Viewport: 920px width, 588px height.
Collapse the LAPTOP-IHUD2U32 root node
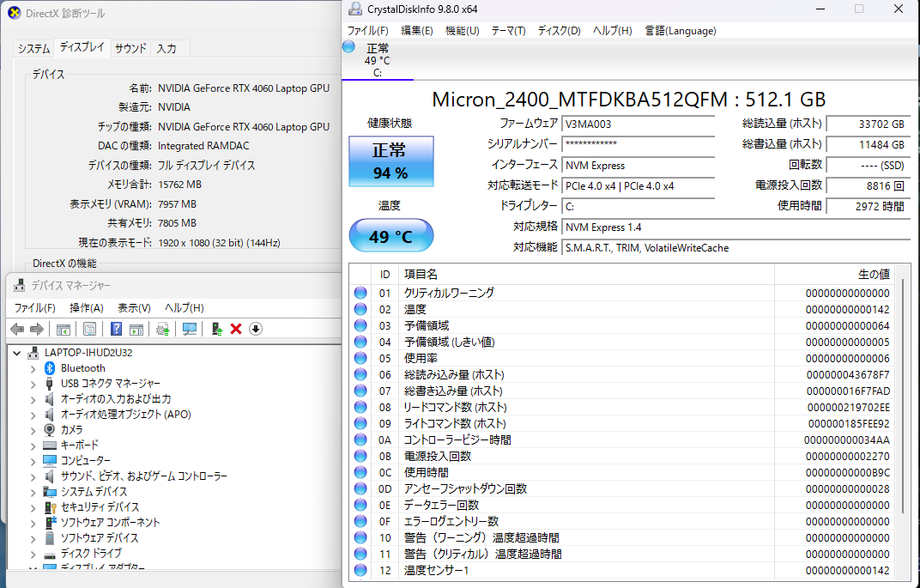click(x=17, y=353)
